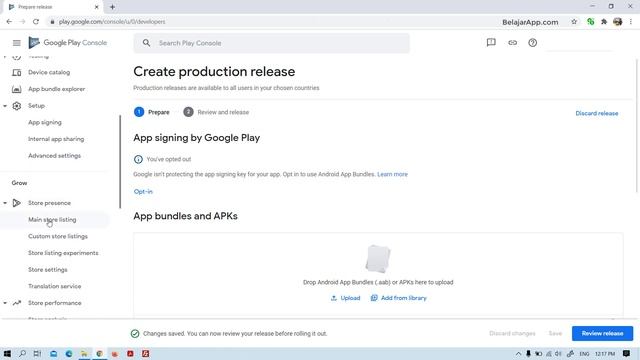
Task: Click the sidebar scrollbar
Action: 120,161
